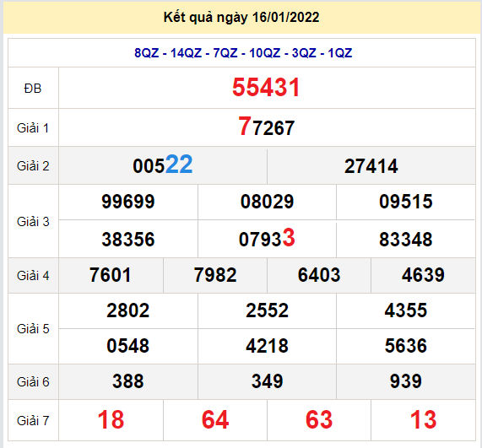Click the header Kết quả ngày 16/01/2022
This screenshot has height=448, width=482.
click(241, 17)
